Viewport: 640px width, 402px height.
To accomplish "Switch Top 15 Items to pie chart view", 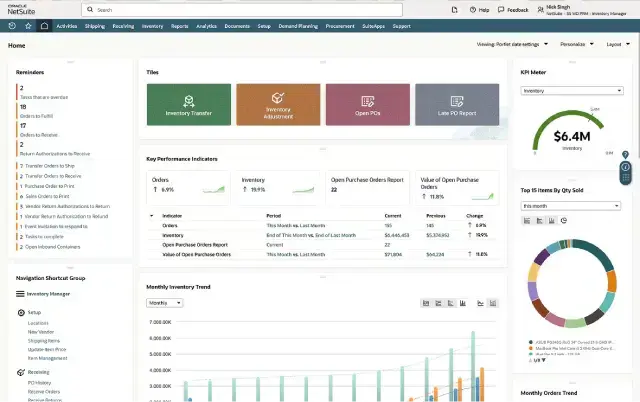I will point(564,220).
